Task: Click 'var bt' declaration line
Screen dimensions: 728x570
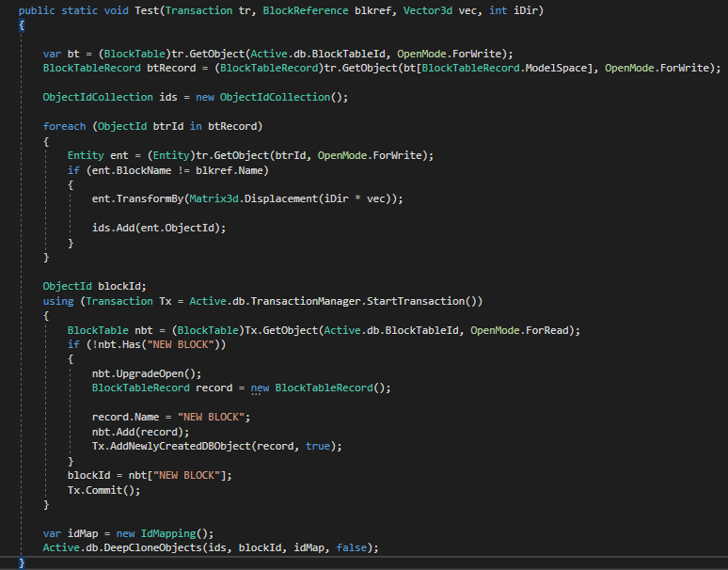Action: tap(277, 54)
